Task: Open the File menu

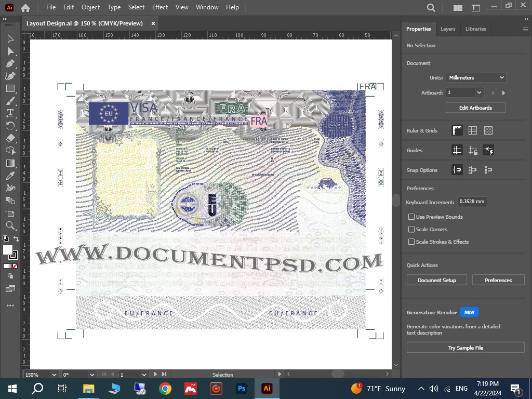Action: click(51, 7)
